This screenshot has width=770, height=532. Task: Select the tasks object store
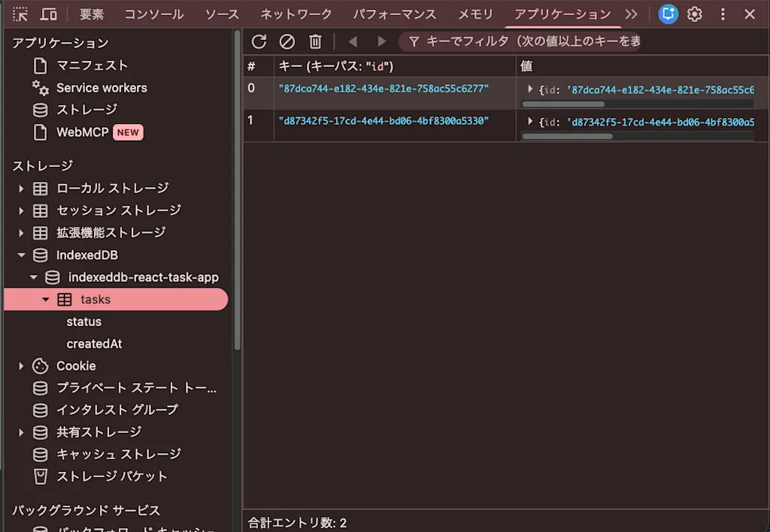tap(116, 299)
